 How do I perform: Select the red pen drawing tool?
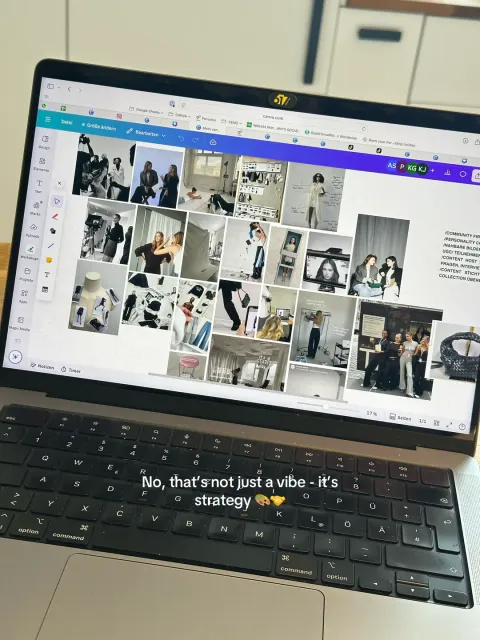coord(55,216)
